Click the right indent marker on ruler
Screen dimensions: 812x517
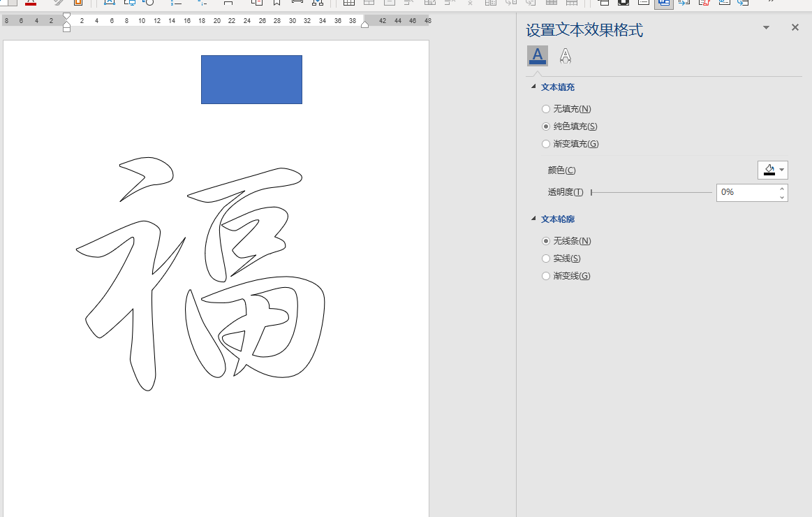click(x=364, y=24)
